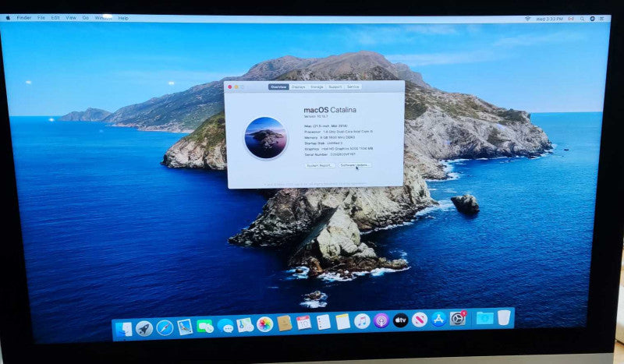Open Contacts book icon in dock
The image size is (624, 364).
coord(284,323)
